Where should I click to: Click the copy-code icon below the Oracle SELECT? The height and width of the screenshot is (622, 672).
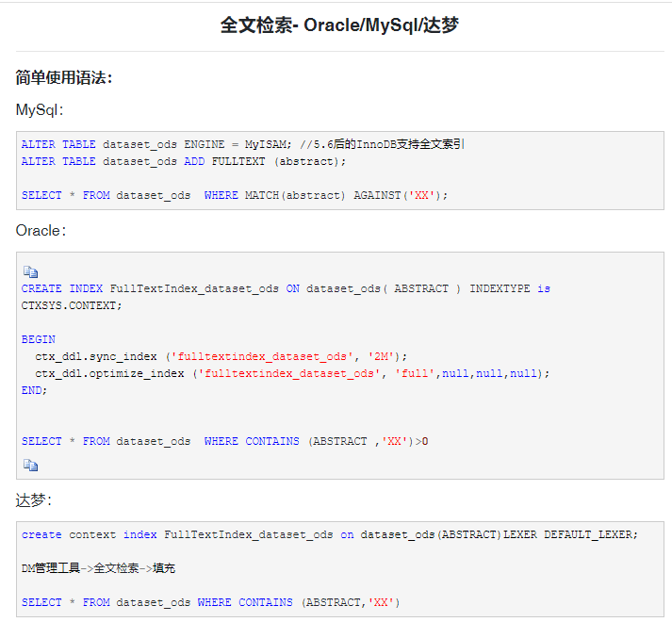pos(30,466)
